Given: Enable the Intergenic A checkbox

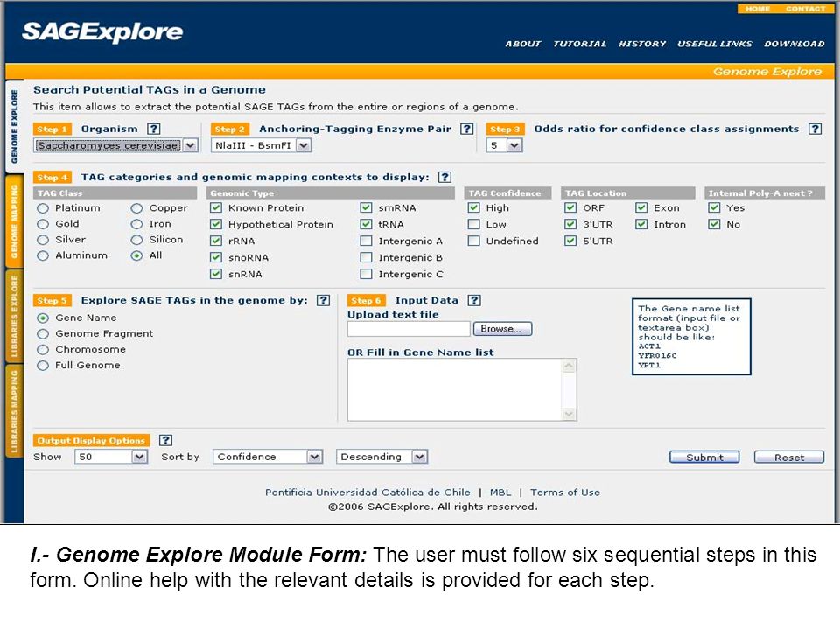Looking at the screenshot, I should click(366, 241).
